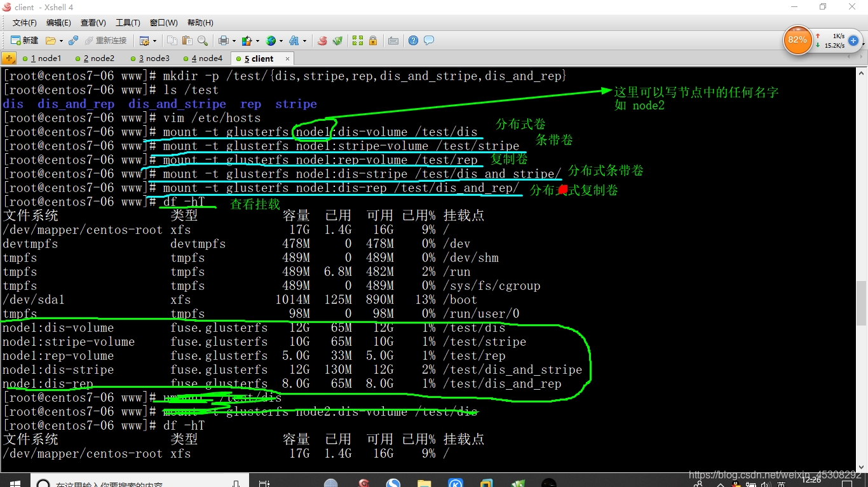Click the globe encoding icon
Viewport: 868px width, 487px height.
[271, 41]
